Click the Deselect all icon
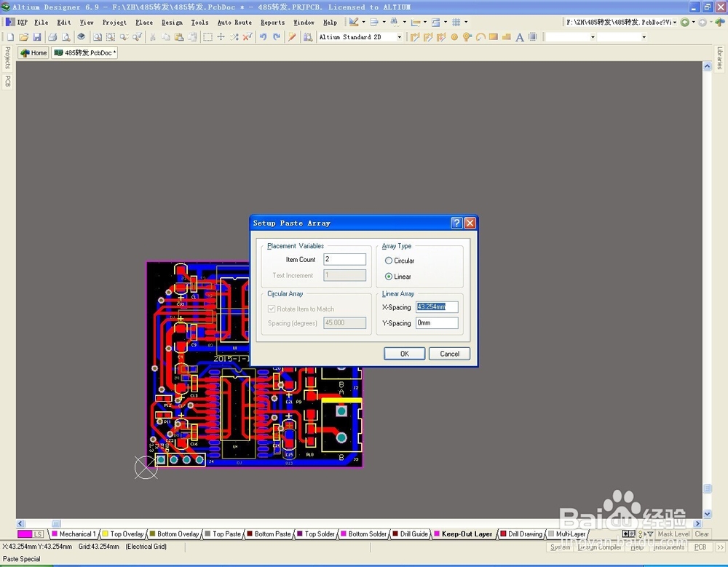 pyautogui.click(x=234, y=36)
